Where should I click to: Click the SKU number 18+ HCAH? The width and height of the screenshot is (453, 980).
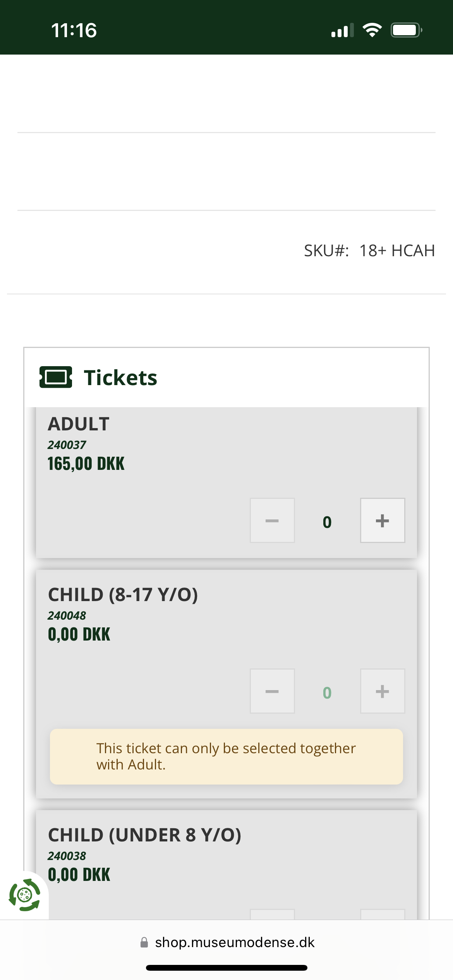point(397,251)
